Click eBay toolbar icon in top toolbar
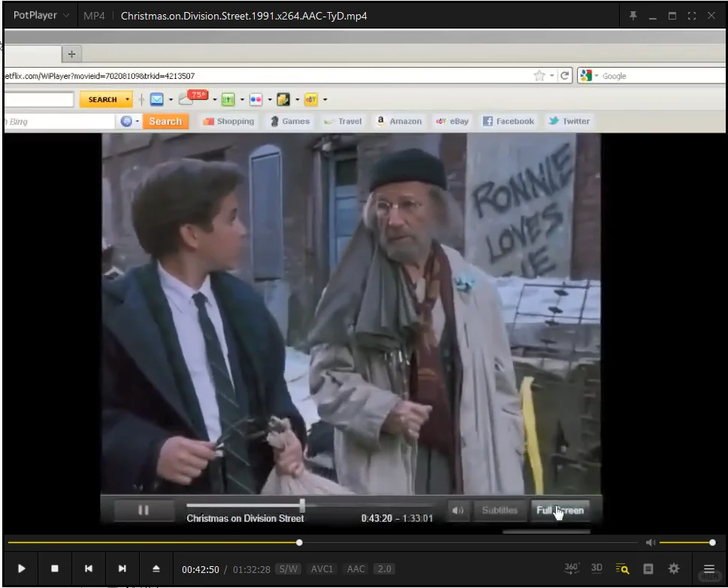 [311, 99]
